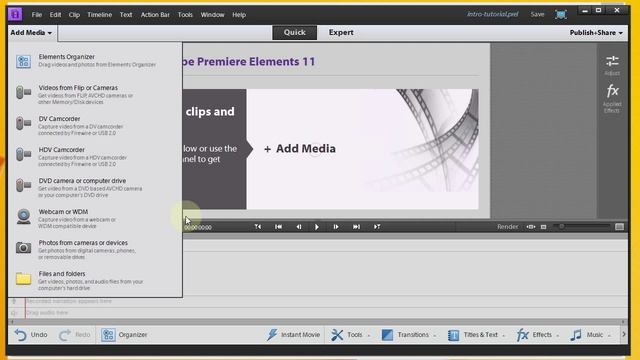The height and width of the screenshot is (360, 640).
Task: Click the timecode display
Action: tap(198, 227)
